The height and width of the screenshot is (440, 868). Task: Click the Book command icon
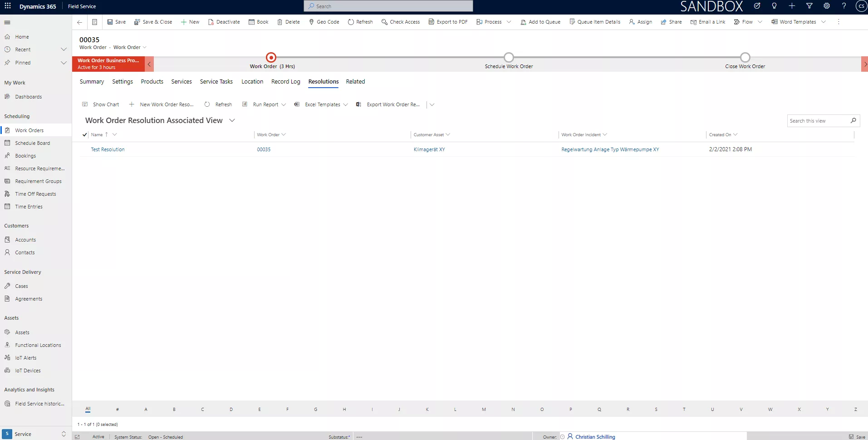[x=252, y=22]
